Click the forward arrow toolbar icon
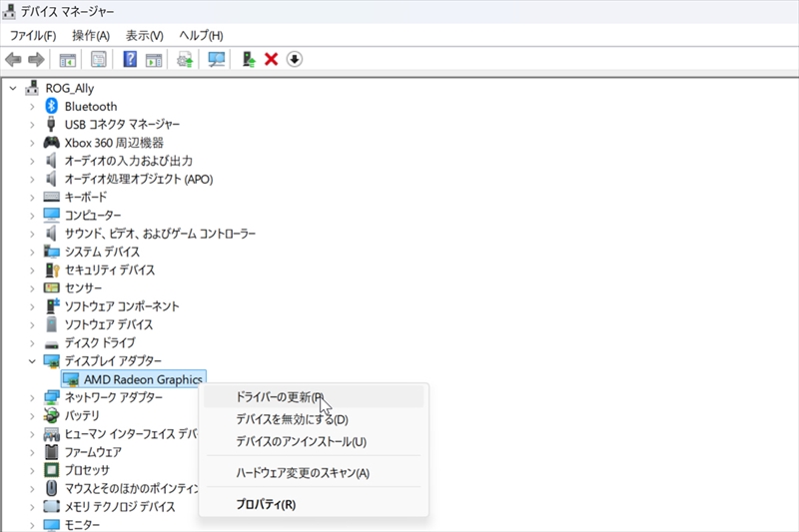Viewport: 799px width, 532px height. pos(36,60)
